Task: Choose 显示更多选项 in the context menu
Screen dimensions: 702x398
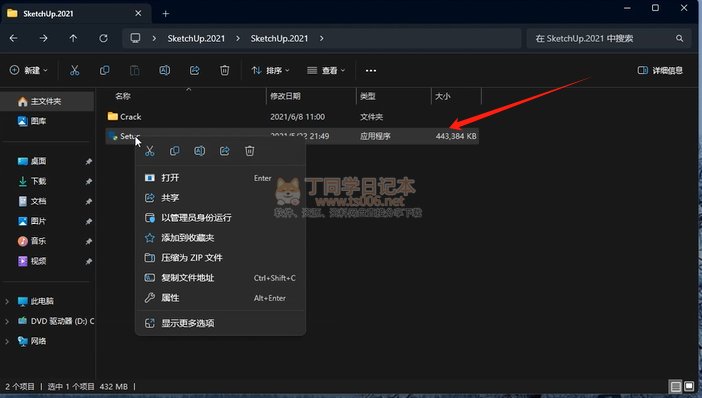Action: click(220, 323)
